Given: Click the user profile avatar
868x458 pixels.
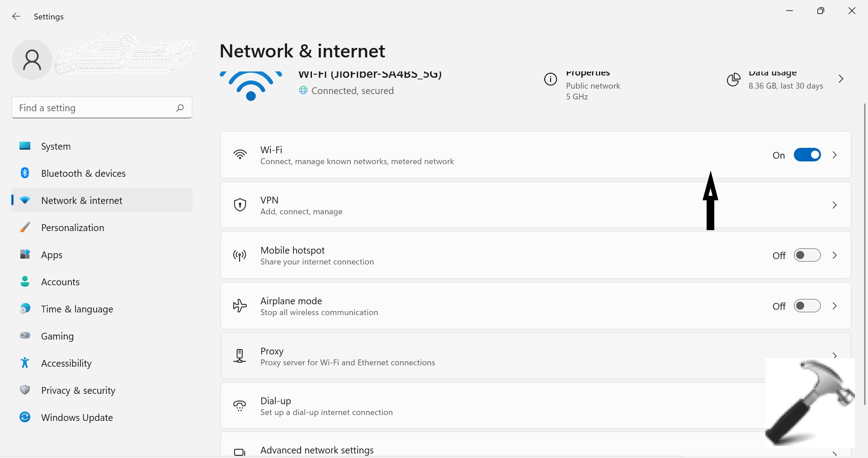Looking at the screenshot, I should (x=32, y=60).
